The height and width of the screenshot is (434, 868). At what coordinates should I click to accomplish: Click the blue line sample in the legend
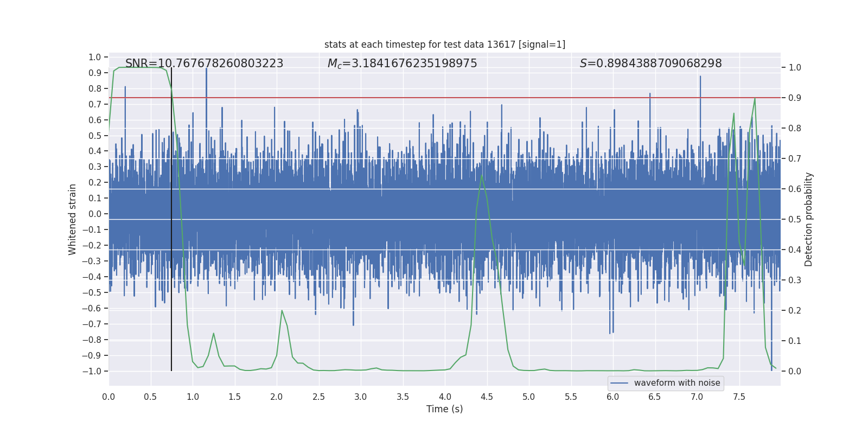click(620, 383)
